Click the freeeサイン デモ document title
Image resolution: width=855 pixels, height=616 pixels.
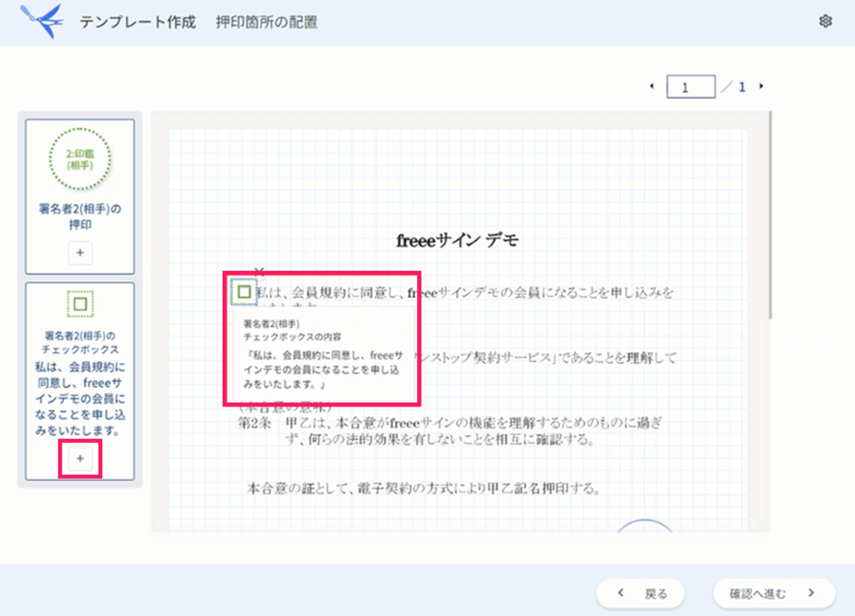pos(457,240)
